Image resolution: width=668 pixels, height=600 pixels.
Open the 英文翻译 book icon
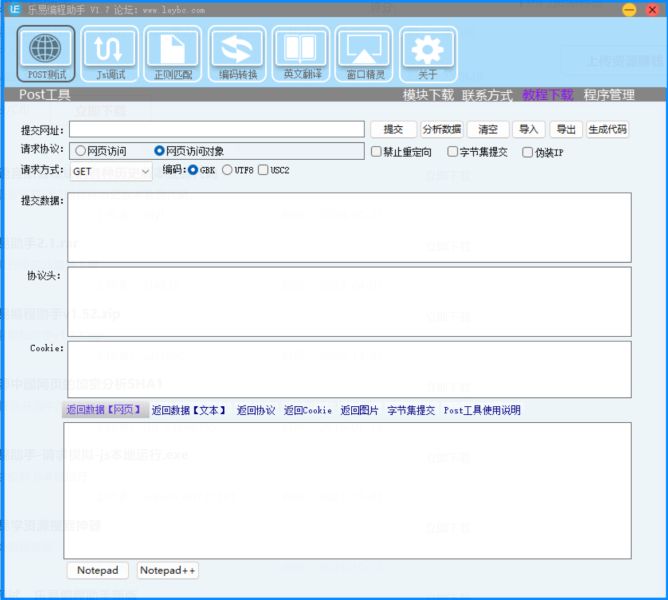pos(301,52)
